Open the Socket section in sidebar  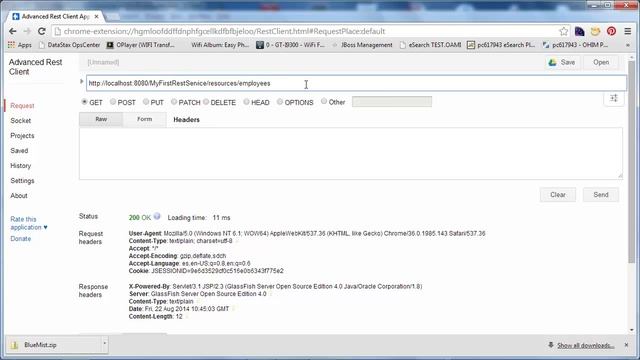tap(20, 121)
